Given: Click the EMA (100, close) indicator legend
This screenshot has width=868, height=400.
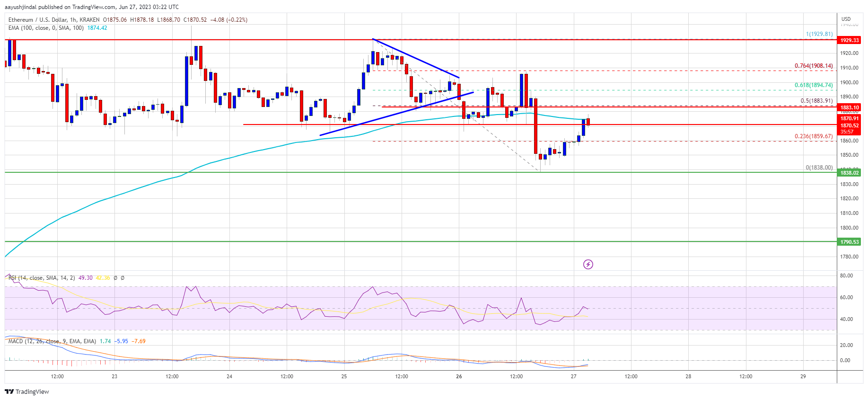Looking at the screenshot, I should (46, 28).
